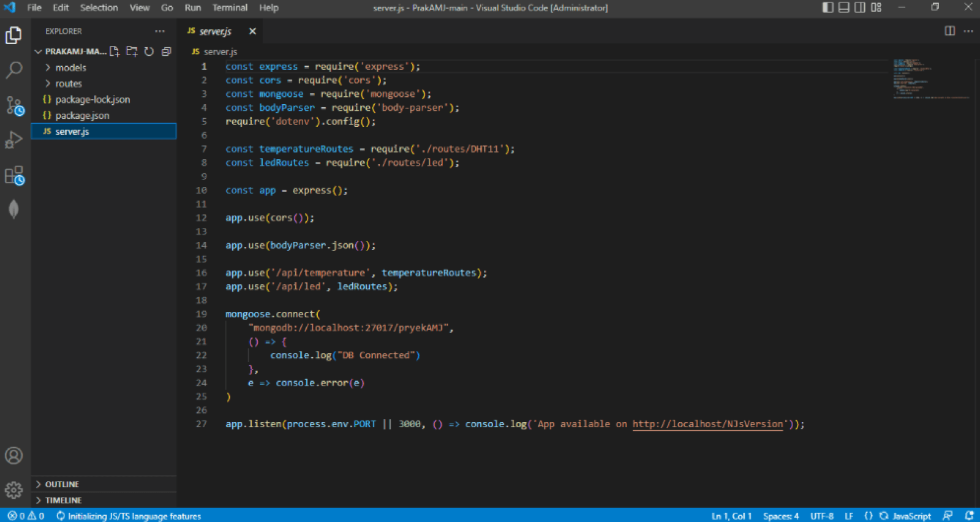
Task: Create a new file in PRAKAMJ-MAIN folder
Action: 115,51
